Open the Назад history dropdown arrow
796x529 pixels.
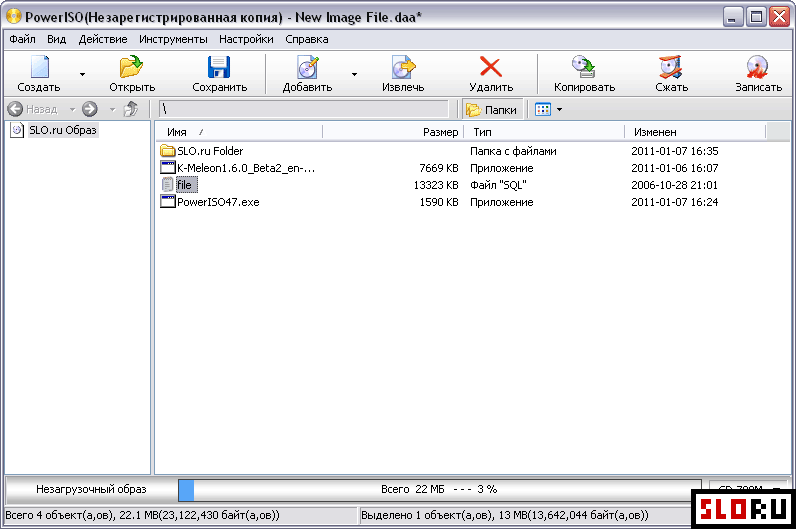click(x=73, y=109)
